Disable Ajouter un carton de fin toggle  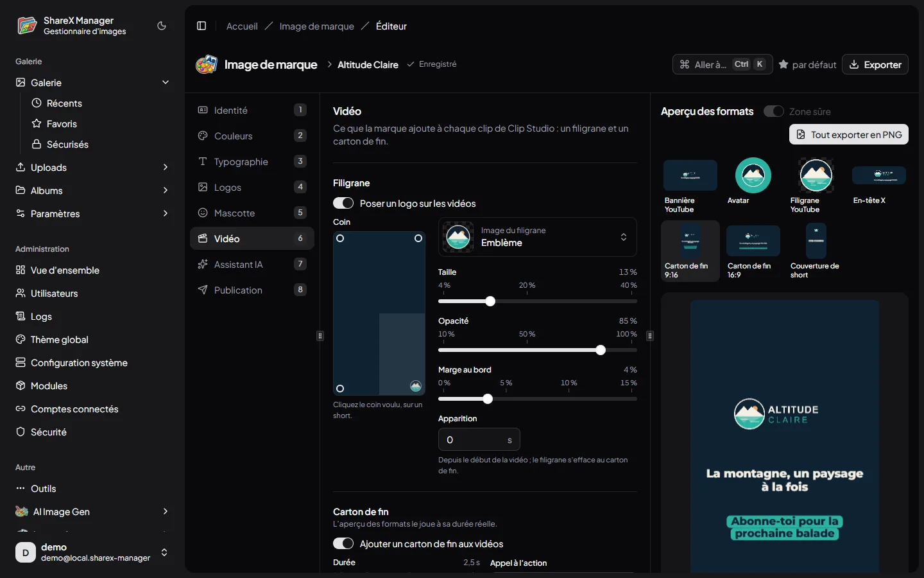[x=343, y=543]
